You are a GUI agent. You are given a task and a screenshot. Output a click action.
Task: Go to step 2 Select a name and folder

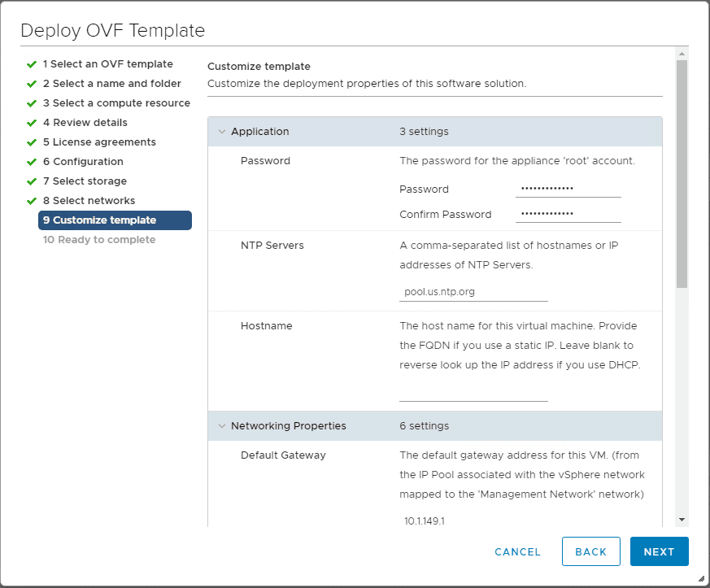(112, 84)
